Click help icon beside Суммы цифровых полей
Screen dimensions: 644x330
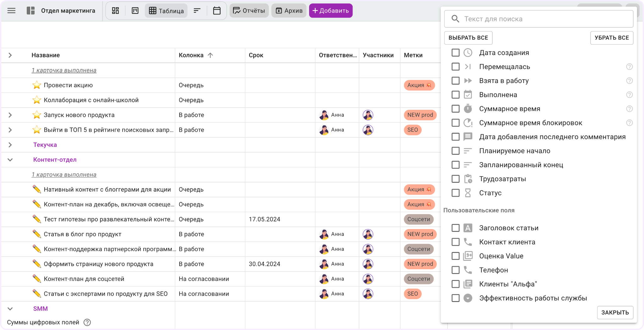pos(87,322)
